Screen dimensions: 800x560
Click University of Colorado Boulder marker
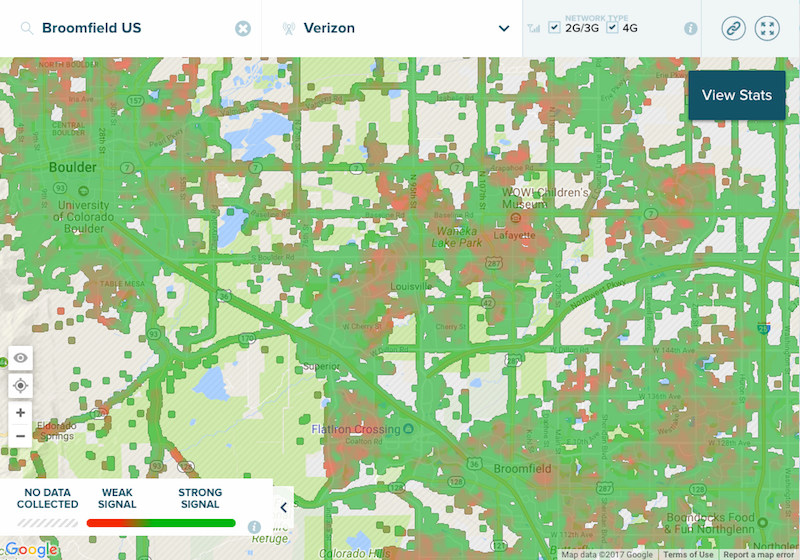click(83, 191)
